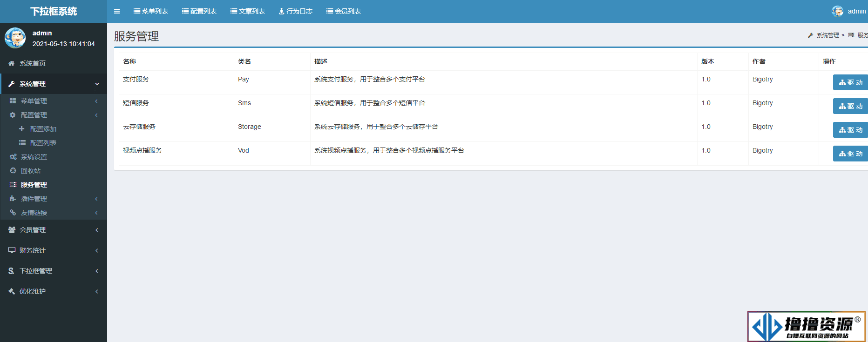Open 行为日志 in the top navigation
The image size is (868, 342).
(296, 11)
